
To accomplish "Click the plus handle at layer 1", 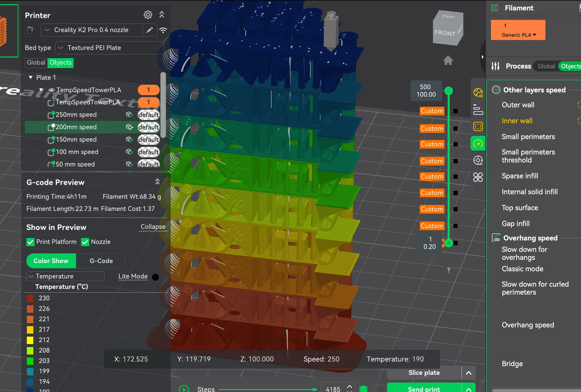I will [x=448, y=243].
